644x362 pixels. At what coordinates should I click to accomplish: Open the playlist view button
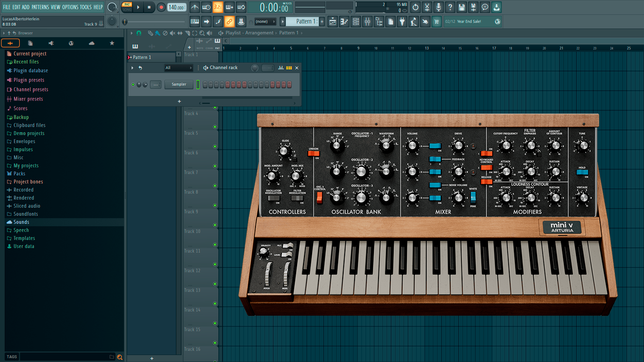point(332,22)
